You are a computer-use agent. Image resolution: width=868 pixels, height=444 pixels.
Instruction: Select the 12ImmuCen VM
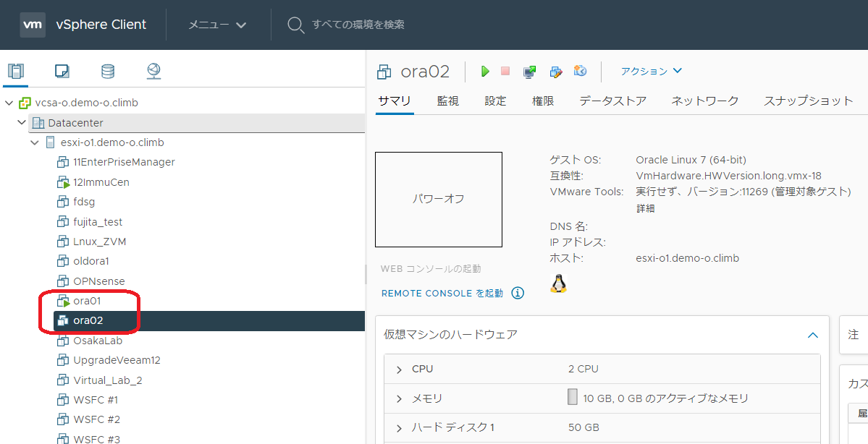[101, 182]
